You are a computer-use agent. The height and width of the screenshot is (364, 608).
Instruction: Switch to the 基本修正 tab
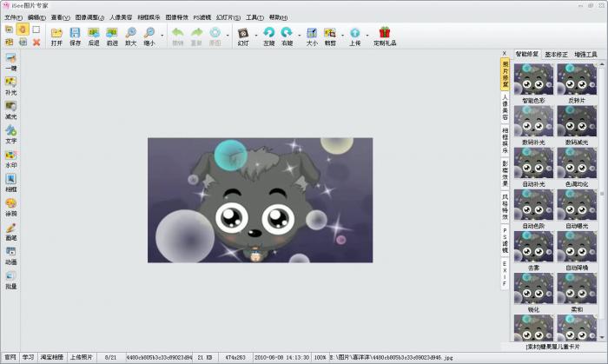(x=556, y=55)
